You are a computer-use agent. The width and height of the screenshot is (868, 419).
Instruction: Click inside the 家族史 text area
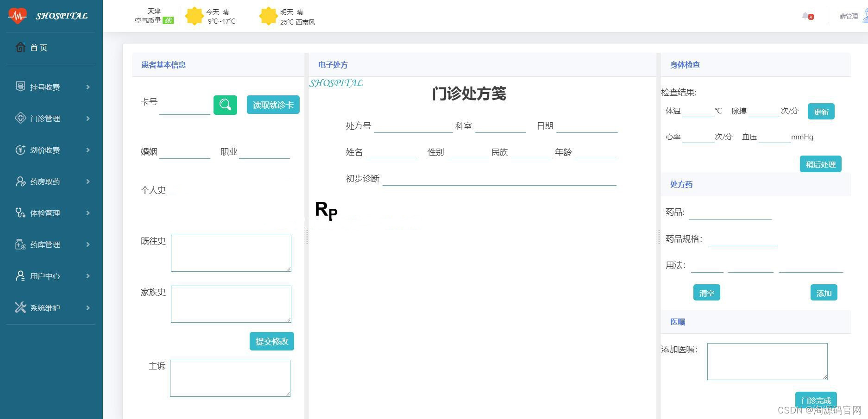coord(231,304)
